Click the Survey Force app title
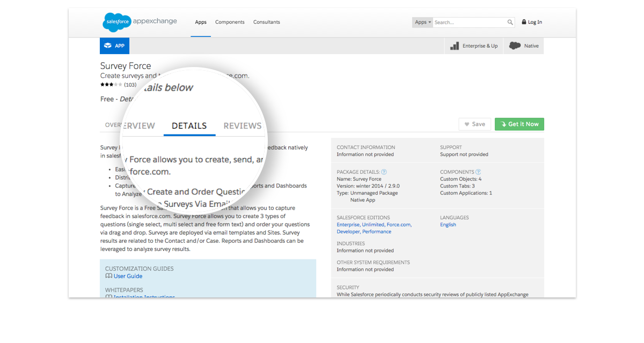 126,66
